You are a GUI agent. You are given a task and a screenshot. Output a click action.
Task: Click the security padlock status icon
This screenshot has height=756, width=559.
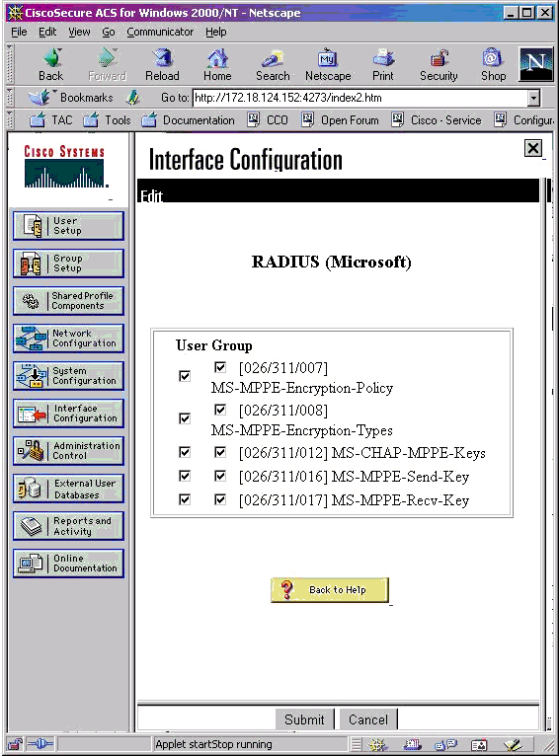(15, 744)
